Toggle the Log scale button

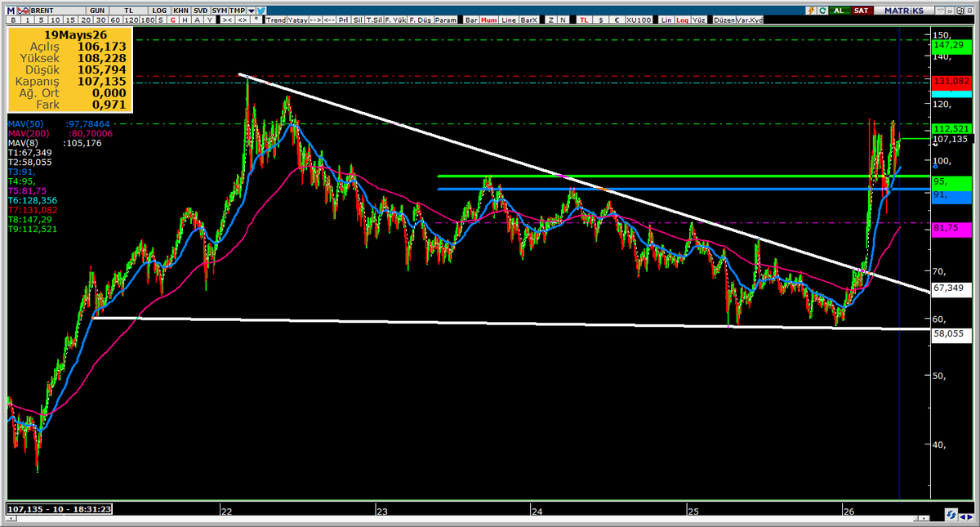click(x=683, y=20)
